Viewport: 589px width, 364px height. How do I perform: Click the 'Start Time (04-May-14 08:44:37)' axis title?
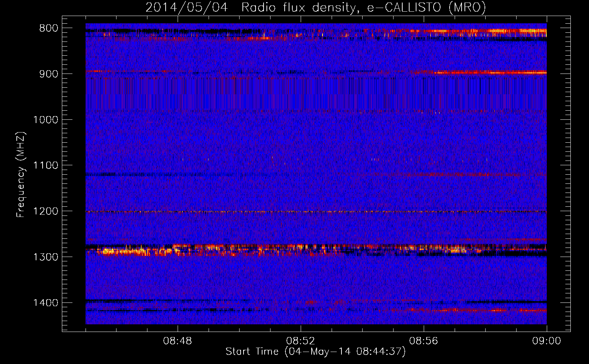316,352
